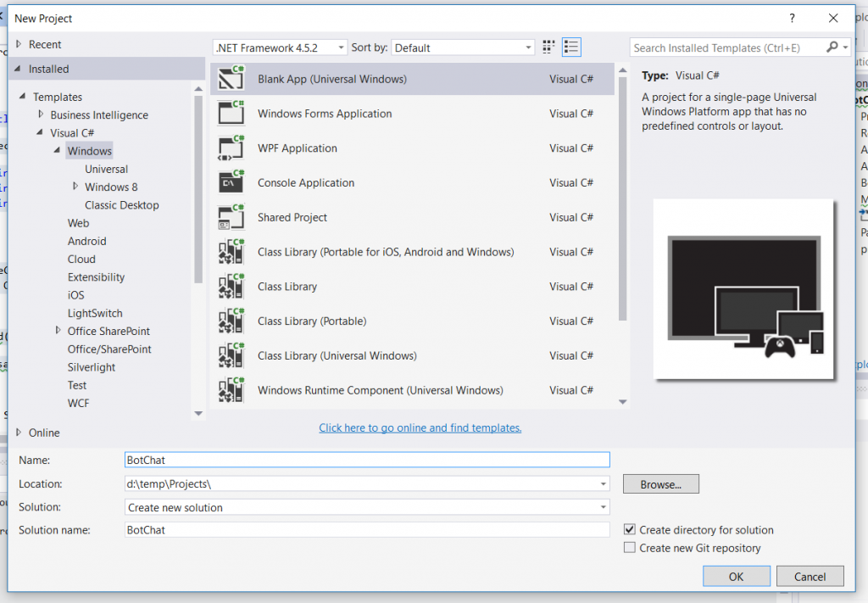
Task: Click the Windows Forms Application template icon
Action: pos(231,113)
